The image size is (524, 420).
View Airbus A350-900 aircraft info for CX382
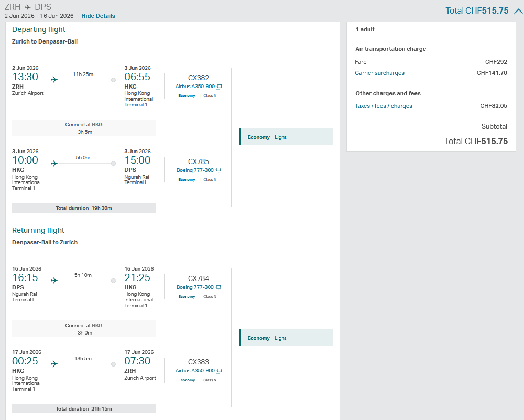tap(195, 87)
